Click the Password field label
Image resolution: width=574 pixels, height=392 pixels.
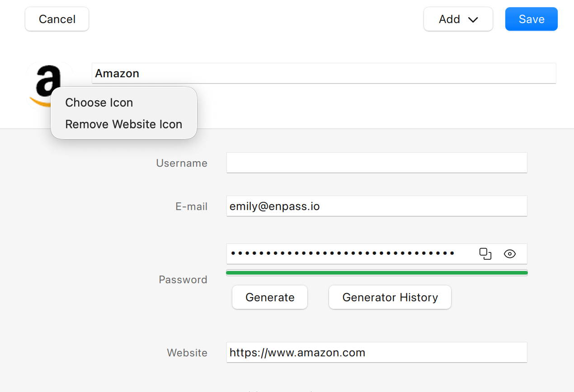point(183,280)
